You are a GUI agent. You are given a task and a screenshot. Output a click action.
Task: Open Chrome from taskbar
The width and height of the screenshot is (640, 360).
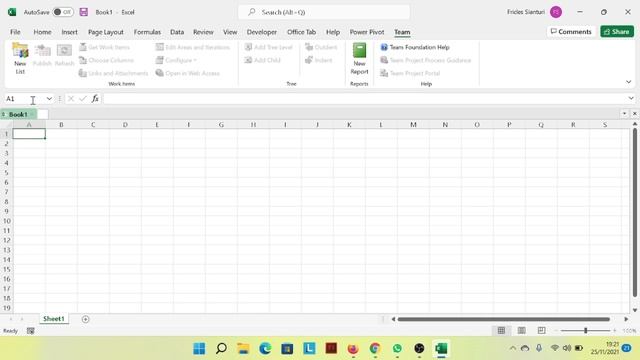(375, 349)
